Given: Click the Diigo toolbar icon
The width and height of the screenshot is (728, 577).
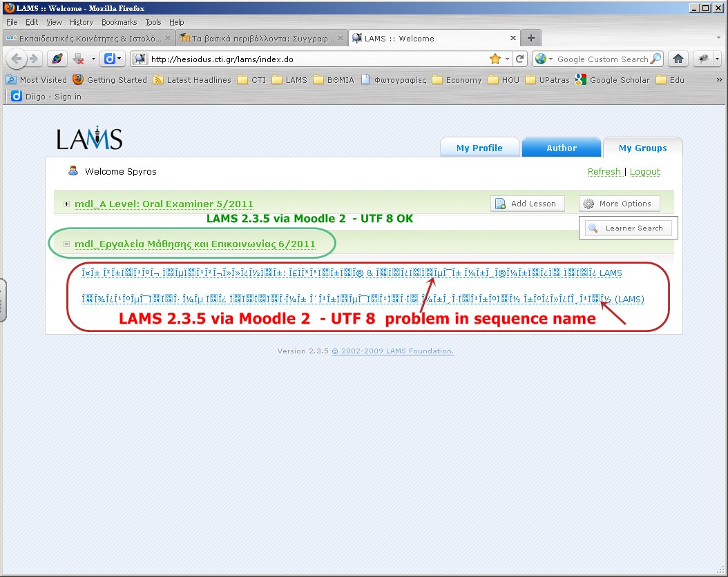Looking at the screenshot, I should (x=111, y=59).
